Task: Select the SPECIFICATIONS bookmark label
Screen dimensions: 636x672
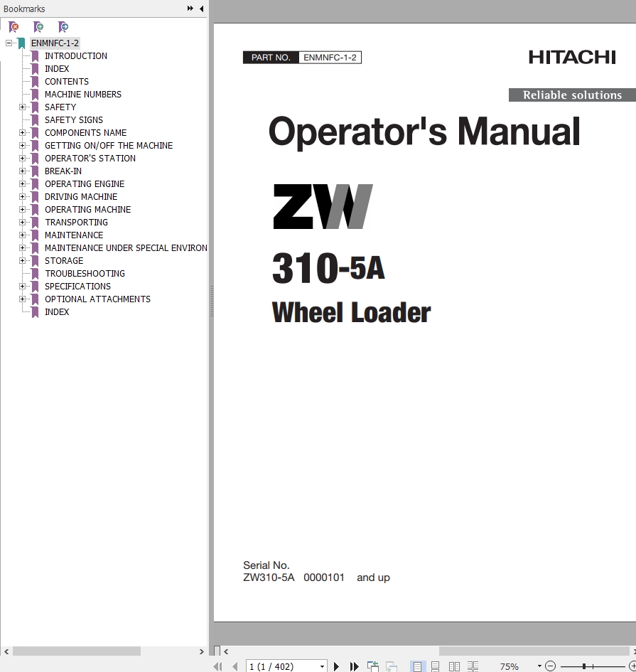Action: [77, 287]
